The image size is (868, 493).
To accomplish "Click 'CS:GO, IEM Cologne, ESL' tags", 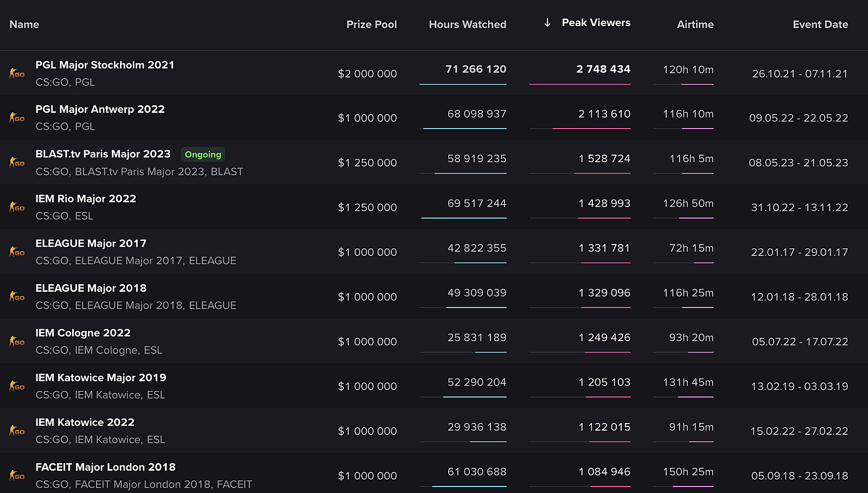I will tap(99, 350).
